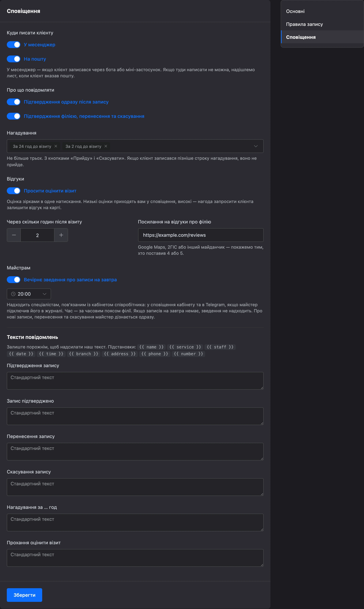Increase hours after visit with plus icon
Viewport: 364px width, 609px height.
coord(61,235)
